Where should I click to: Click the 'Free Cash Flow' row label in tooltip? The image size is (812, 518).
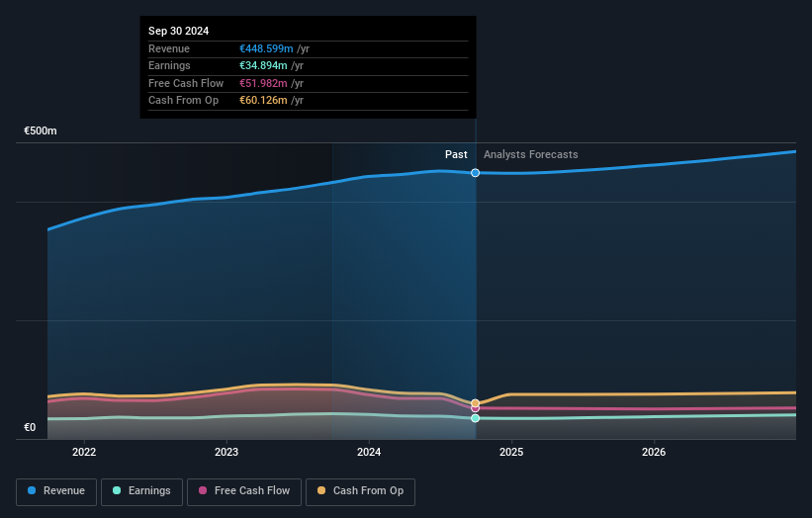(186, 83)
